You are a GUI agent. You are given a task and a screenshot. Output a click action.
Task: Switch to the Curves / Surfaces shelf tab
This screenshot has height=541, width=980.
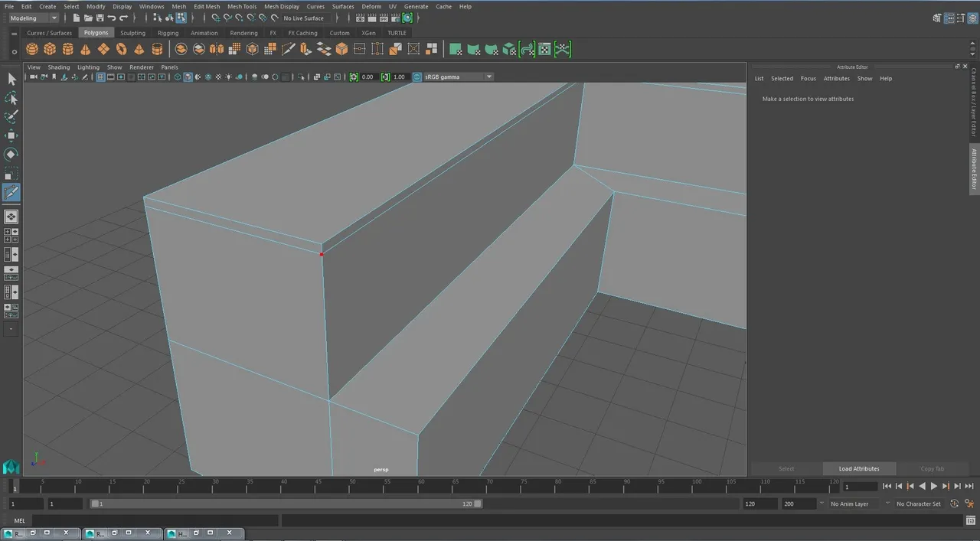click(x=49, y=33)
